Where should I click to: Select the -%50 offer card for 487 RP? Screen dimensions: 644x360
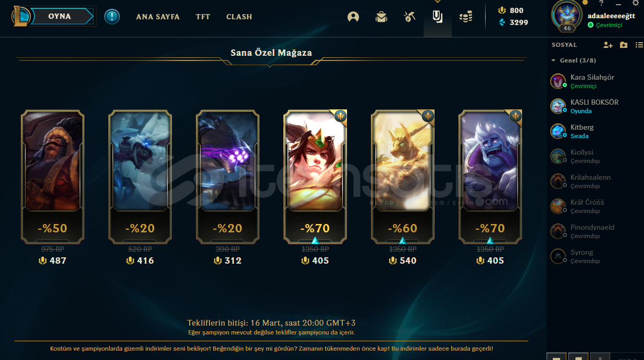pos(53,177)
